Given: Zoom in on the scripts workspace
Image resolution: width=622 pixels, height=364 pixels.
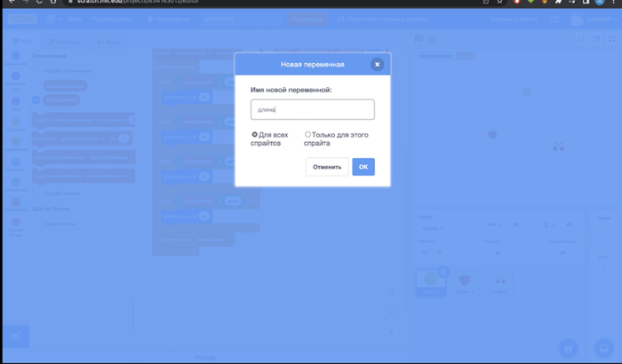Looking at the screenshot, I should (390, 290).
